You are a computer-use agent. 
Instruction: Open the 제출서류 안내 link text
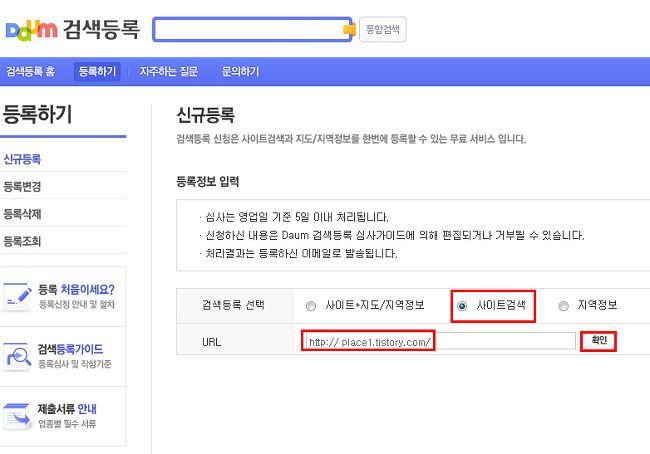(x=67, y=409)
